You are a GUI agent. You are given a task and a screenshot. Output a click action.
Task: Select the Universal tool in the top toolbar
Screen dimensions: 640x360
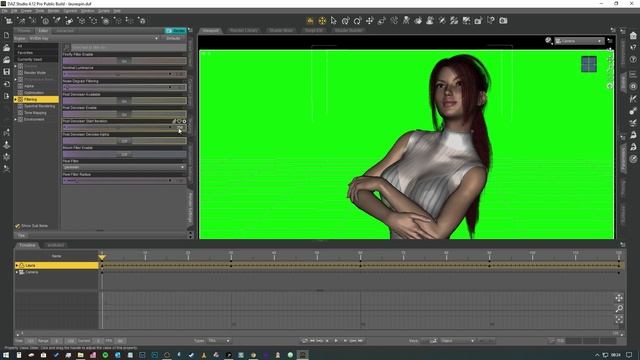(x=322, y=20)
